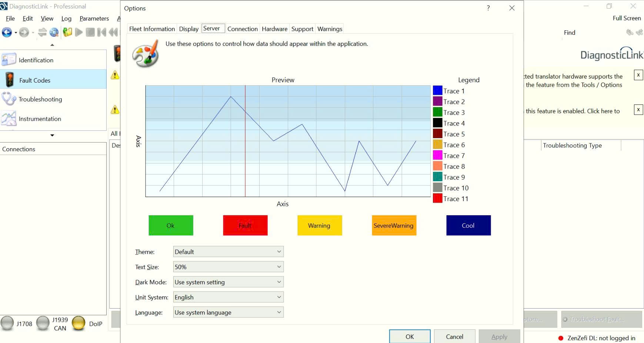Dismiss the 'feature is enabled' message with x
Screen dimensions: 644x343
pyautogui.click(x=638, y=110)
